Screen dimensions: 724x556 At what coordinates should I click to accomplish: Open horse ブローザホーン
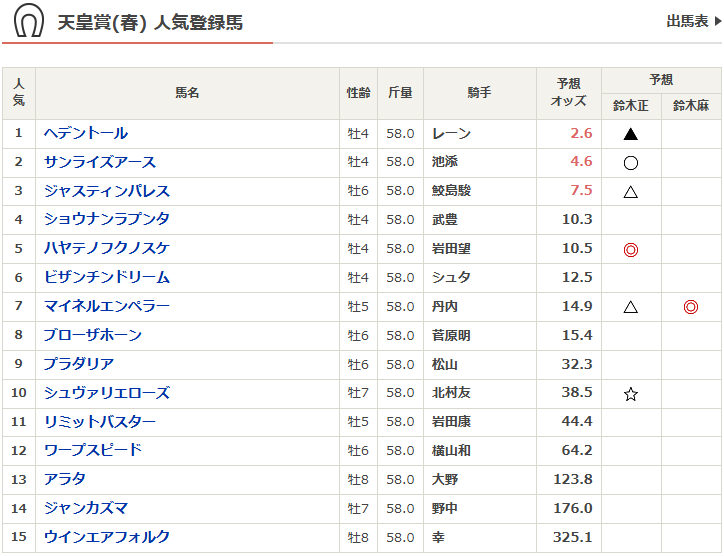click(93, 335)
